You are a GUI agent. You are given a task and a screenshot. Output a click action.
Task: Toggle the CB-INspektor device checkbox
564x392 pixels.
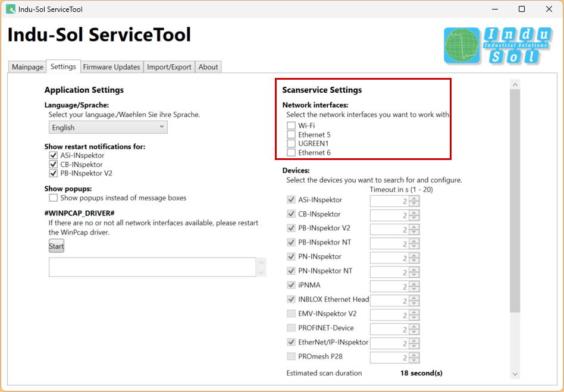pos(291,214)
